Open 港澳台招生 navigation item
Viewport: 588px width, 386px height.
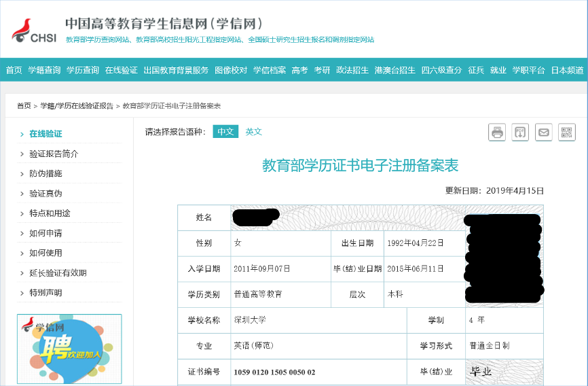[395, 70]
